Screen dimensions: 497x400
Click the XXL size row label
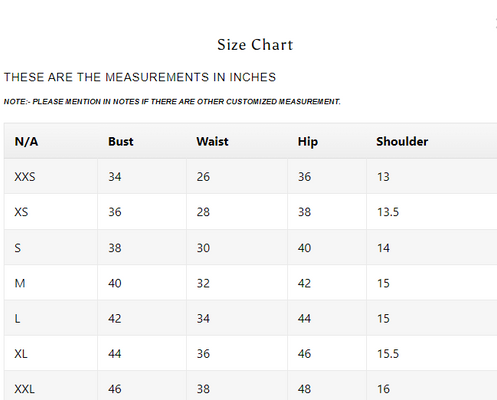click(24, 389)
